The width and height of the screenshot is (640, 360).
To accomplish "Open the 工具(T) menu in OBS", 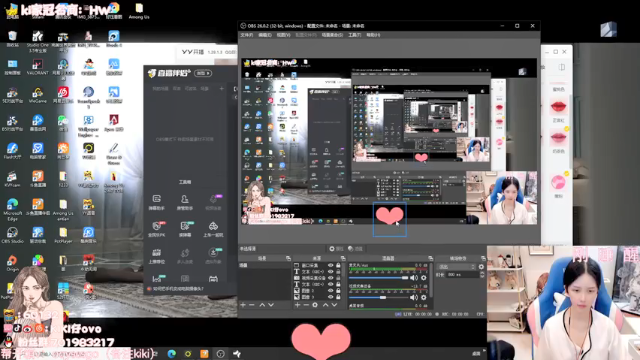I will point(354,35).
